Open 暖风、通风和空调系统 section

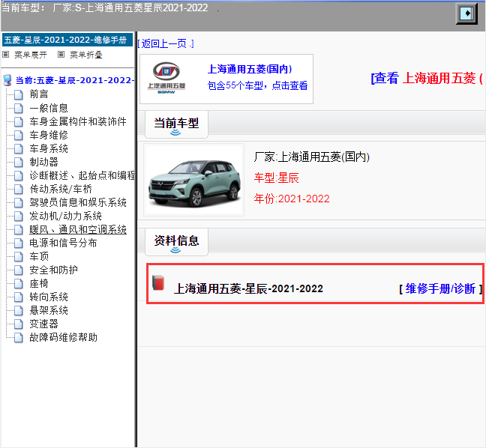tap(78, 229)
